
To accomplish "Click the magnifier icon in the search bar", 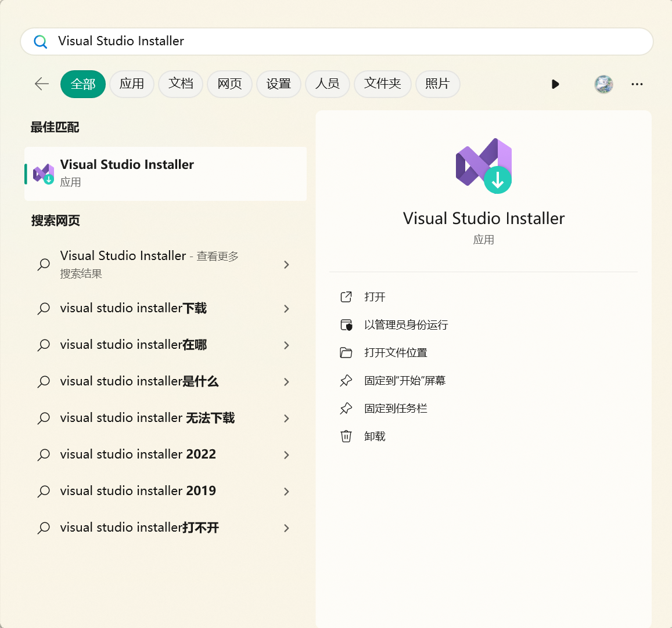I will pyautogui.click(x=41, y=41).
